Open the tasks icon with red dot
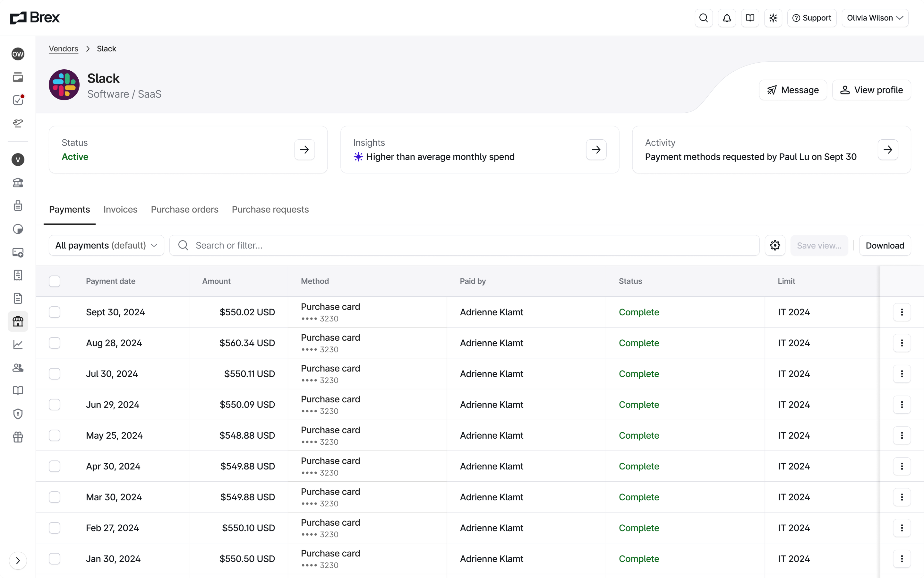This screenshot has width=924, height=578. pyautogui.click(x=18, y=100)
